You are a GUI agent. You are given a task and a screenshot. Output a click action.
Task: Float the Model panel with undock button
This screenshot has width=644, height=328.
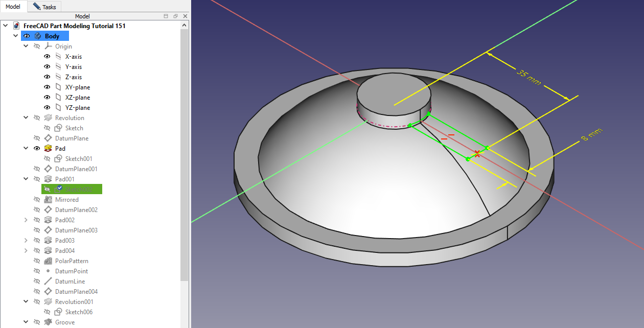point(175,16)
